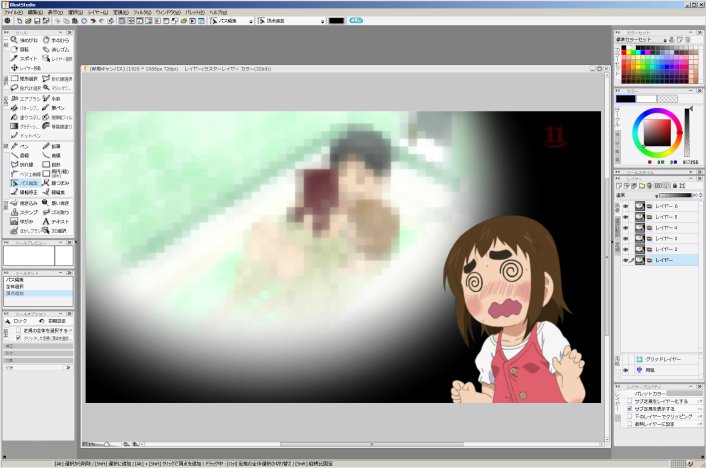Open the layer blend mode (通常) dropdown

click(656, 195)
